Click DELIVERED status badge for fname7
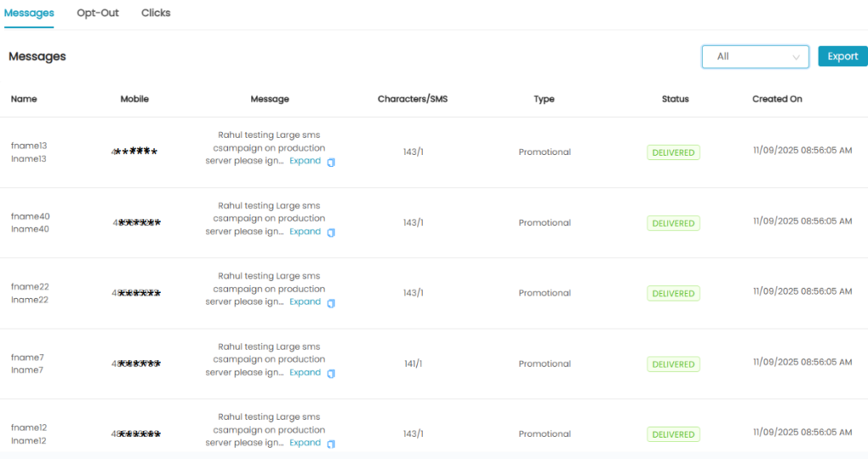 [673, 364]
